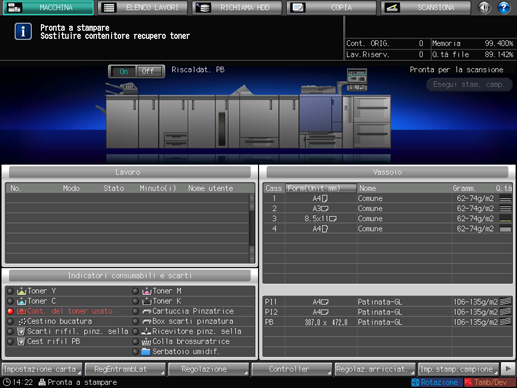Click the Lavoro list scrollbar
Image resolution: width=517 pixels, height=388 pixels.
tap(252, 228)
